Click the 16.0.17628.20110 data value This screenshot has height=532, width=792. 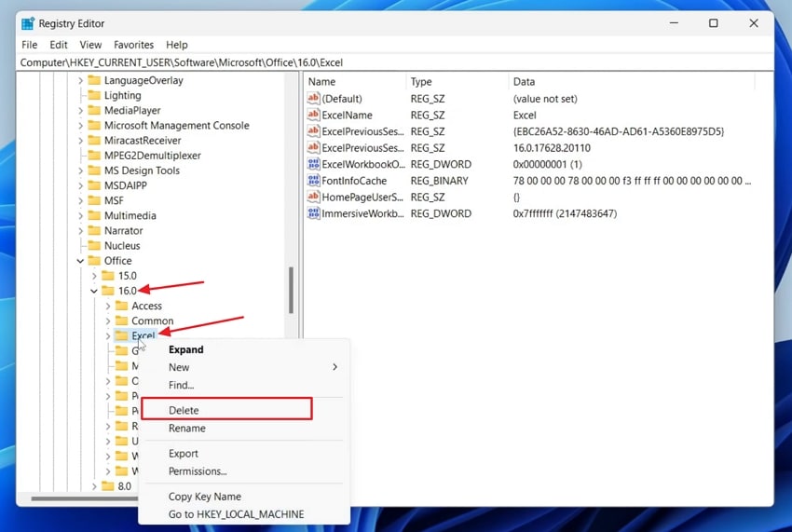point(552,148)
